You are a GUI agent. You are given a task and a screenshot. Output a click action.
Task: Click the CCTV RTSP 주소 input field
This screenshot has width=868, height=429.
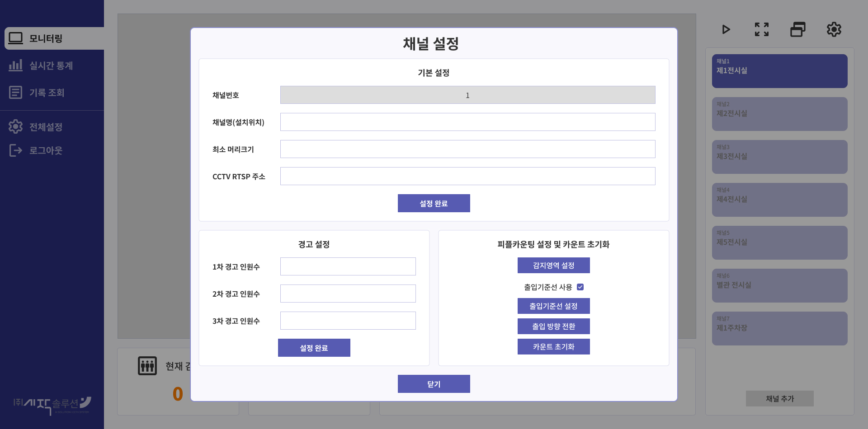467,176
